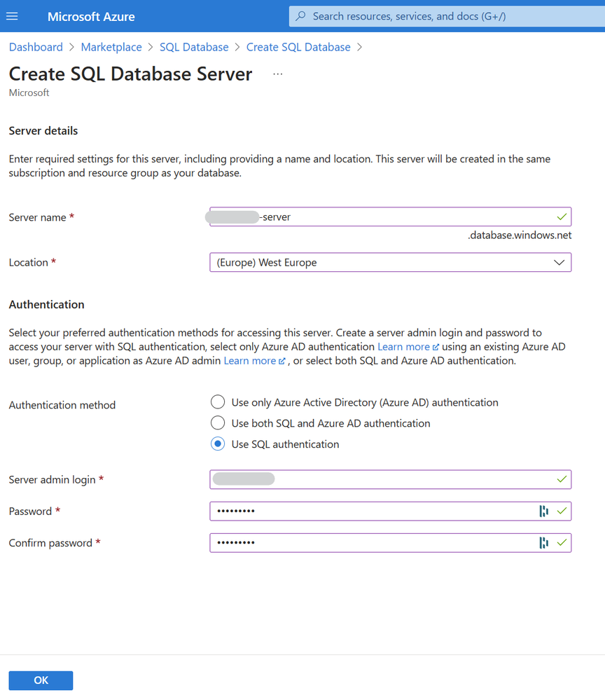Click the Microsoft Azure home title
This screenshot has height=700, width=605.
pos(91,17)
